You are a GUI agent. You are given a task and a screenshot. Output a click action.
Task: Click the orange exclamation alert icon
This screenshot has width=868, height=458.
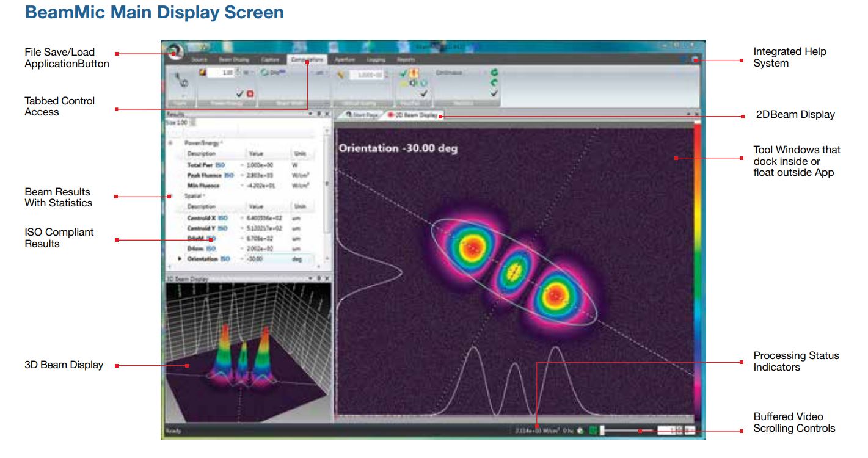click(414, 73)
